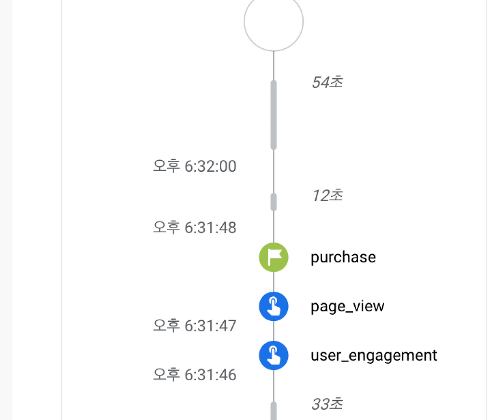Select the empty circle at timeline top
This screenshot has height=420, width=504.
point(274,22)
